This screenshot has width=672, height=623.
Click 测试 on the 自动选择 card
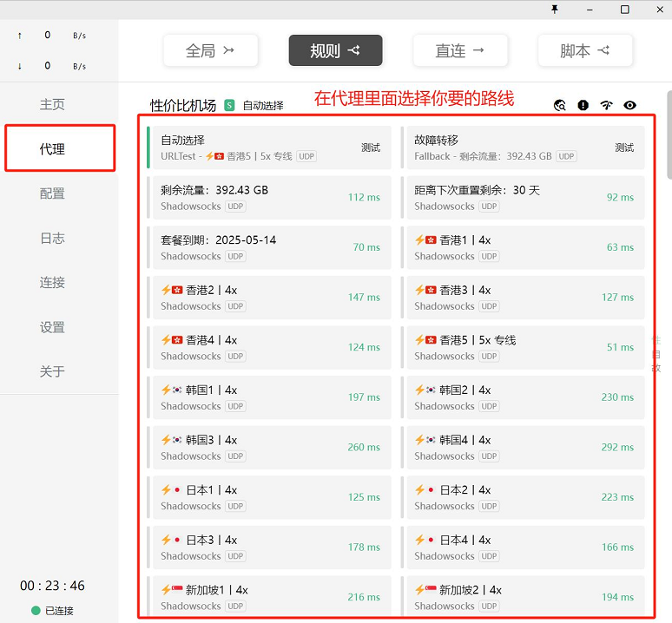(x=371, y=148)
